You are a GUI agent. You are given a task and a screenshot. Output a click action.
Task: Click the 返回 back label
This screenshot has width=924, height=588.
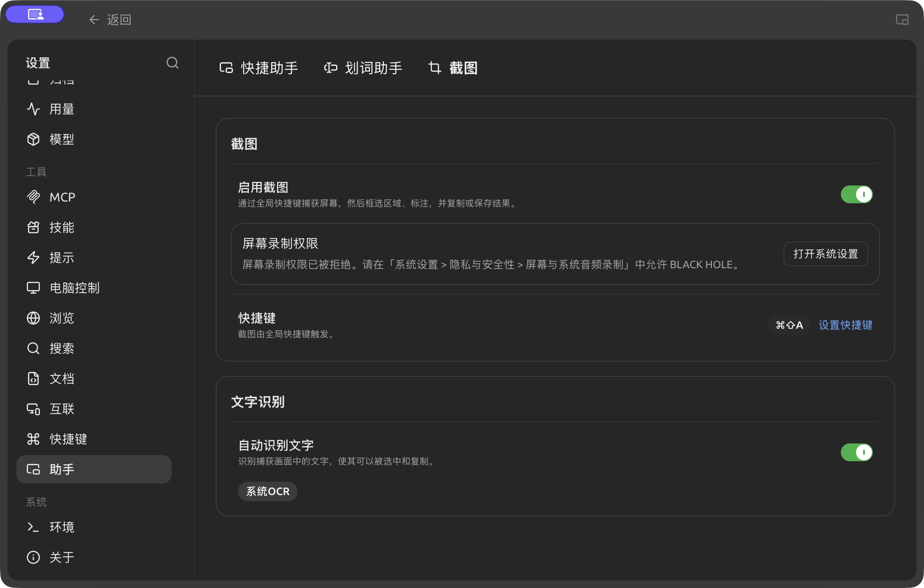(119, 20)
